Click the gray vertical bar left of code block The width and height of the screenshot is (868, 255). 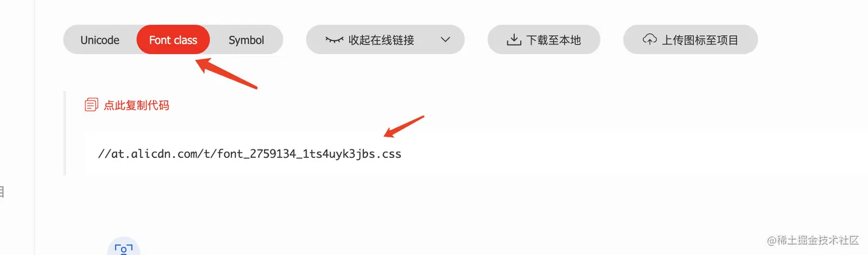tap(64, 133)
